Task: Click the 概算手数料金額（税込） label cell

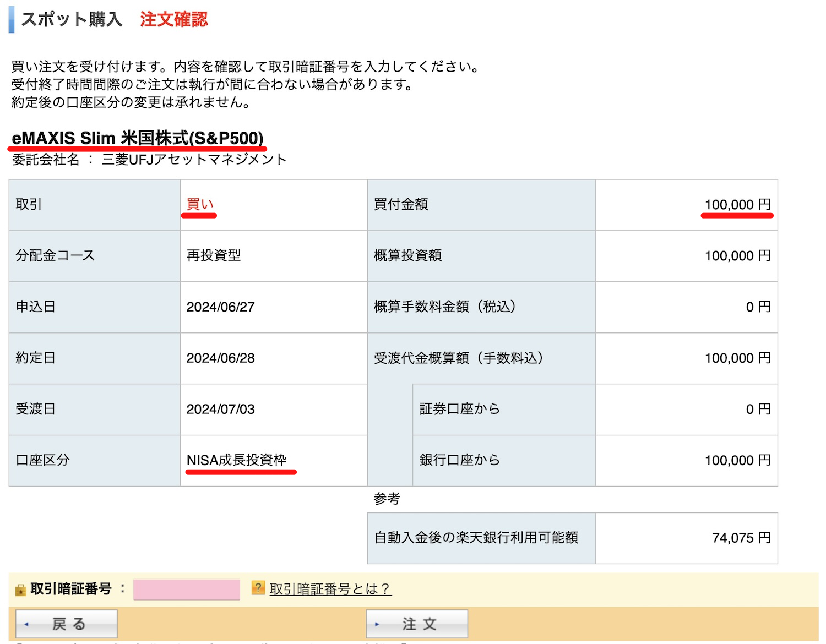Action: [x=482, y=307]
